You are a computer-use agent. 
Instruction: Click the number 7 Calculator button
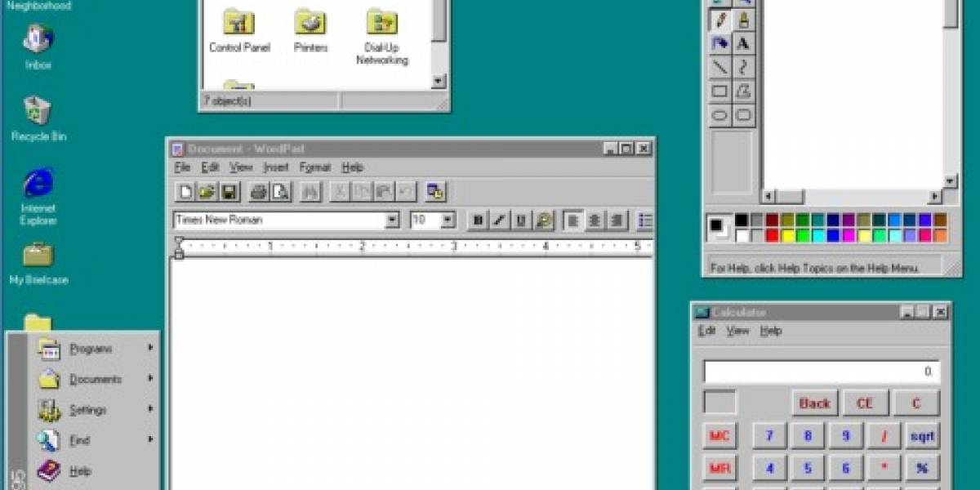(x=769, y=436)
